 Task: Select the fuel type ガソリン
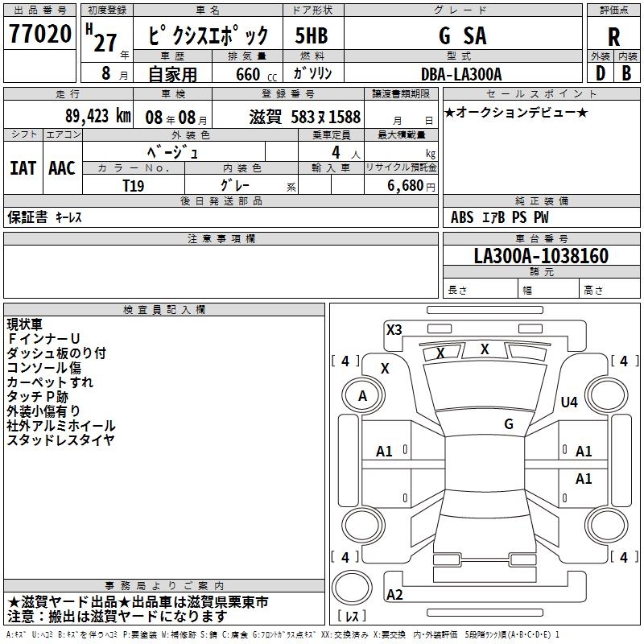pyautogui.click(x=312, y=73)
